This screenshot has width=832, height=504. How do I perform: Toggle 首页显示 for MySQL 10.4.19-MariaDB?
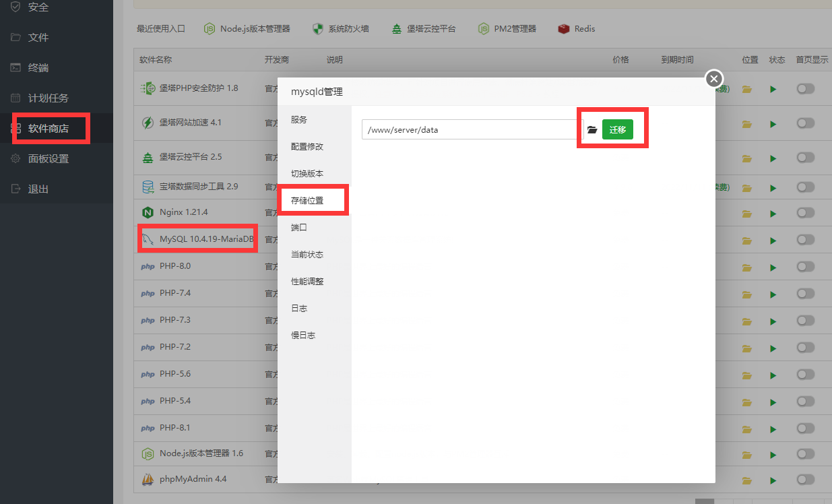(x=806, y=239)
